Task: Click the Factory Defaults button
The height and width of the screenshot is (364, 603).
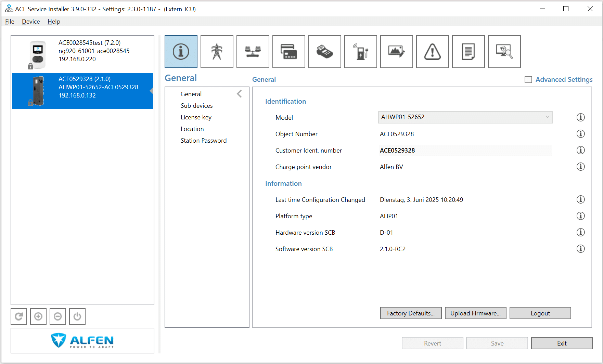Action: point(411,313)
